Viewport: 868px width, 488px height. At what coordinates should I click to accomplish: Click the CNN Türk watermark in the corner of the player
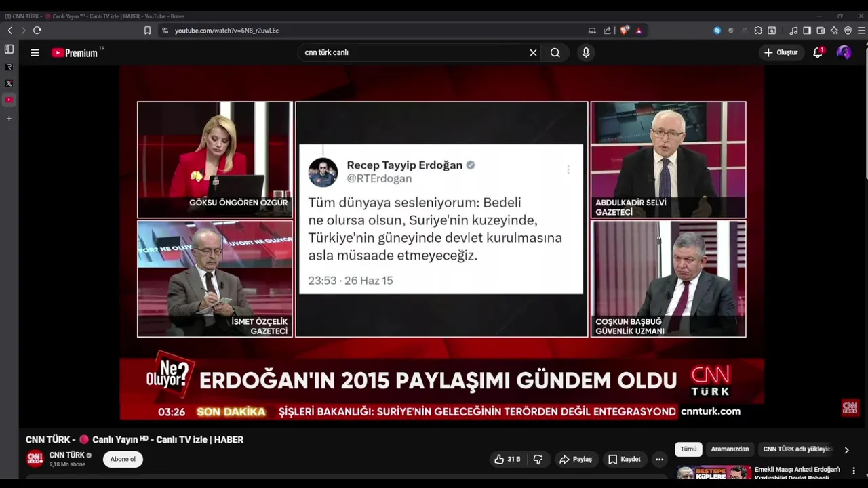click(850, 407)
